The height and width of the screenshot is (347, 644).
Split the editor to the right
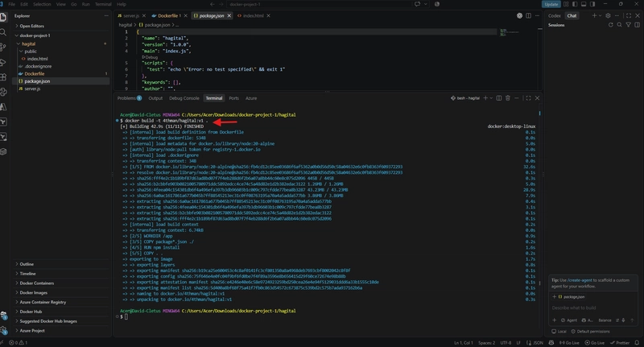[x=528, y=15]
